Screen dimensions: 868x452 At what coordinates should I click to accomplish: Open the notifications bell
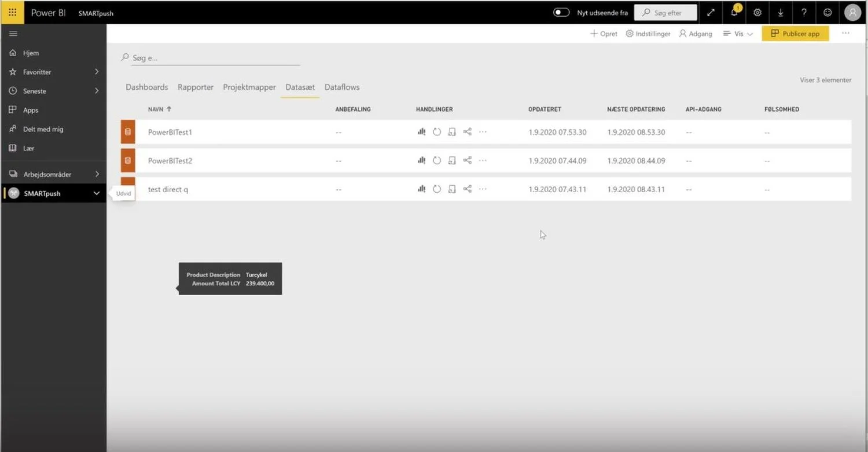pyautogui.click(x=734, y=12)
